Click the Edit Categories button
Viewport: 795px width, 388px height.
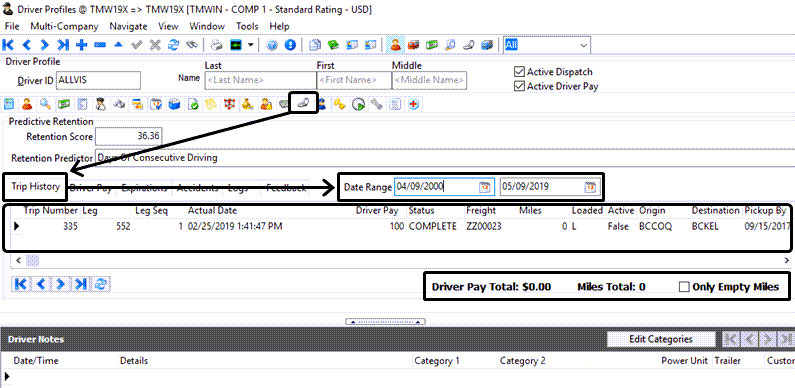tap(661, 339)
